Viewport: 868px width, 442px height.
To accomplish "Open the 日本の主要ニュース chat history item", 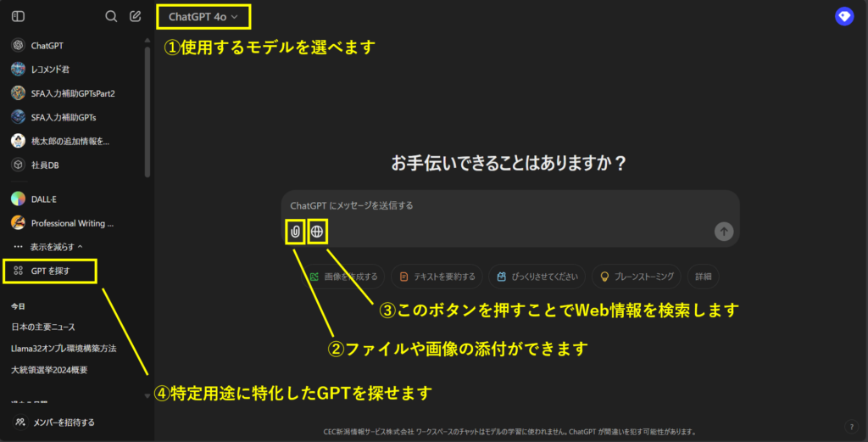I will (x=43, y=327).
